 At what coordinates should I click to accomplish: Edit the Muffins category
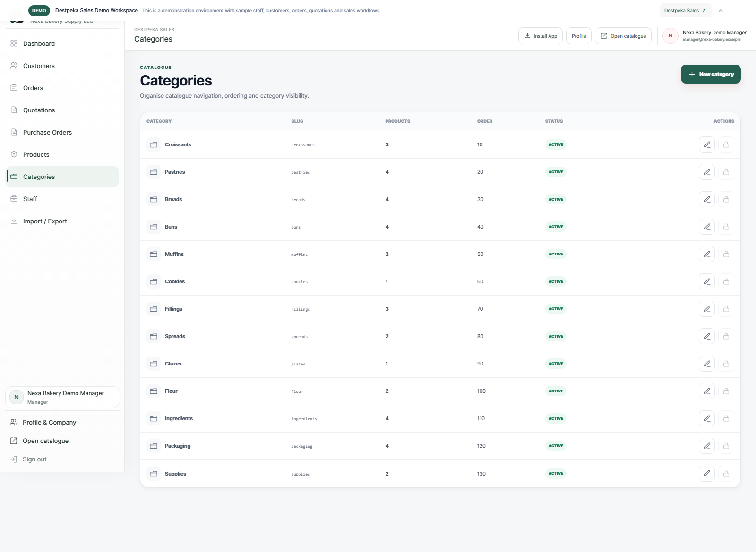pyautogui.click(x=707, y=254)
